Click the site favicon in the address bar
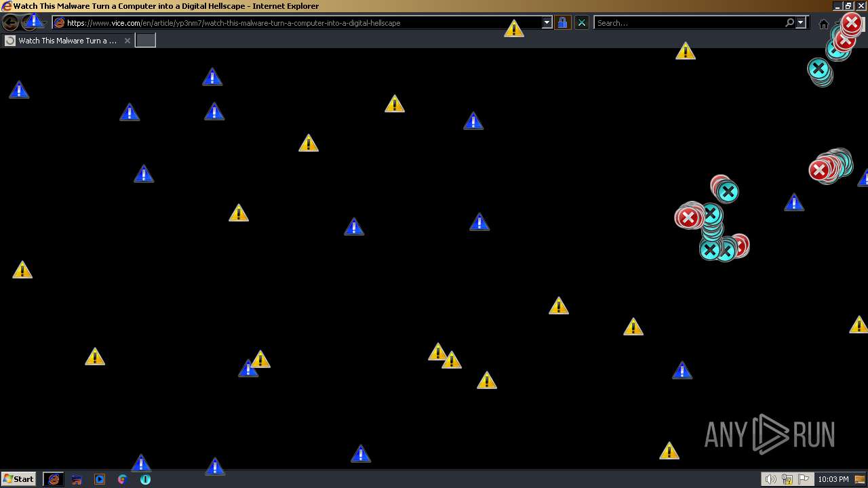Image resolution: width=868 pixels, height=488 pixels. 60,23
